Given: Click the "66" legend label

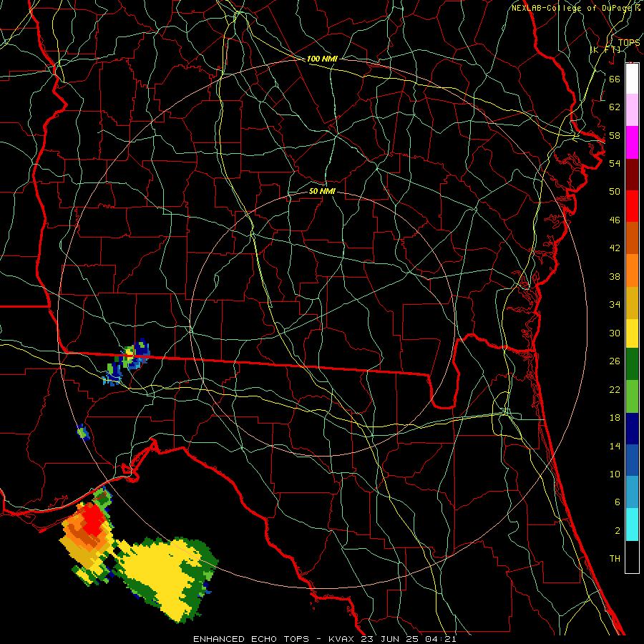Looking at the screenshot, I should pos(615,79).
